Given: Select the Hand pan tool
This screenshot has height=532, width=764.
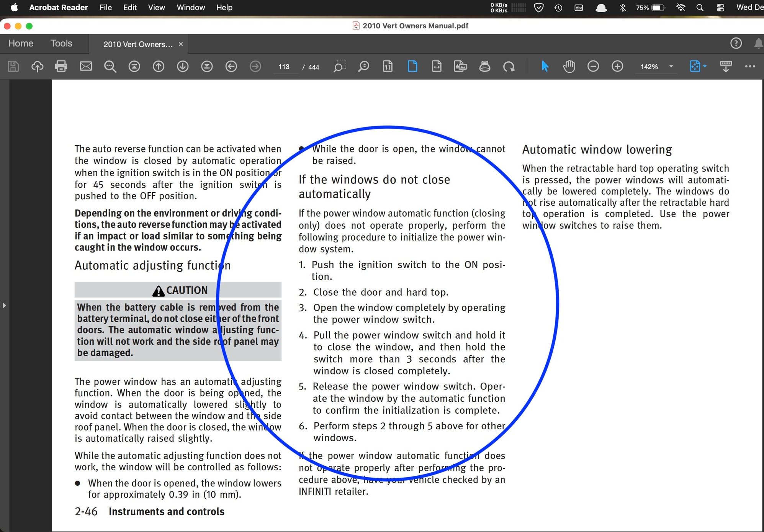Looking at the screenshot, I should click(x=569, y=66).
